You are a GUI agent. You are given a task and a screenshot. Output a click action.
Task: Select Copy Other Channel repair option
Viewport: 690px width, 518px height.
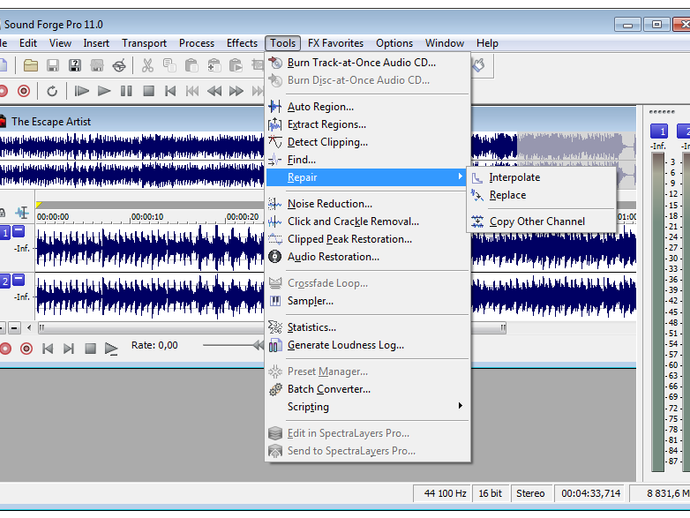click(541, 221)
